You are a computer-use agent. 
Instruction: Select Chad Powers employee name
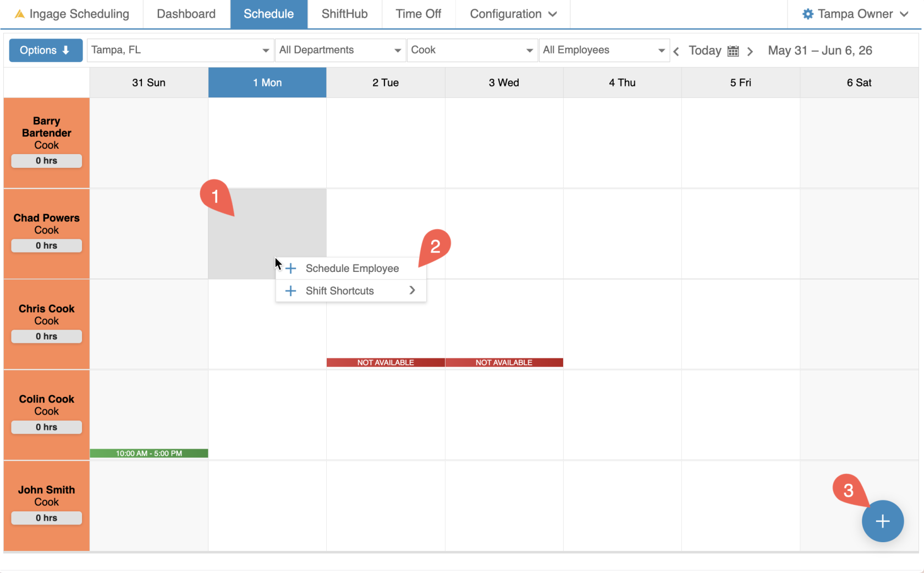(x=47, y=218)
